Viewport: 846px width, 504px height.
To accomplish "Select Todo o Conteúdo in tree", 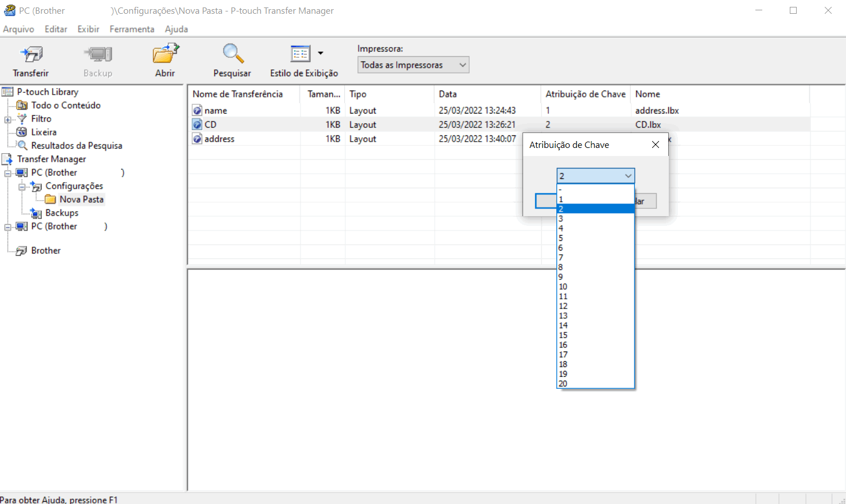I will (65, 105).
